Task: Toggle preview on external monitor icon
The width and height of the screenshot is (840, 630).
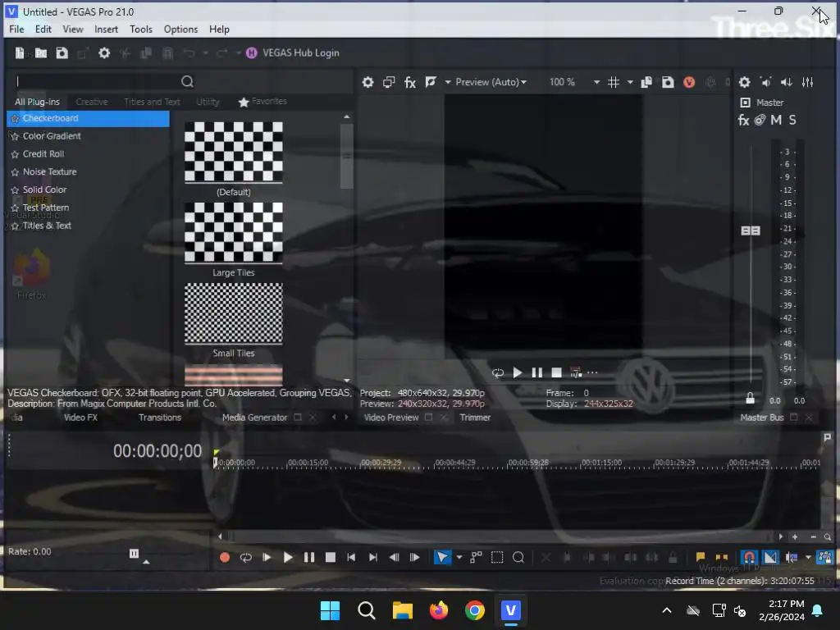Action: click(389, 83)
